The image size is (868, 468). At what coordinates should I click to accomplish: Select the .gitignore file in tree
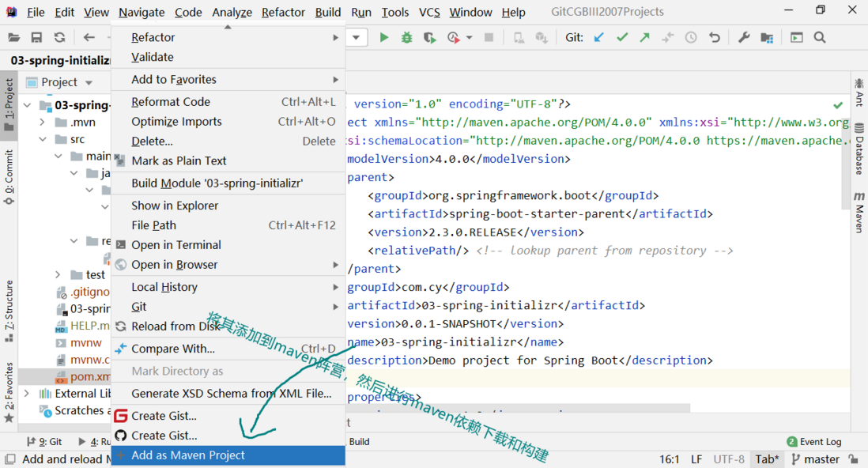[83, 292]
